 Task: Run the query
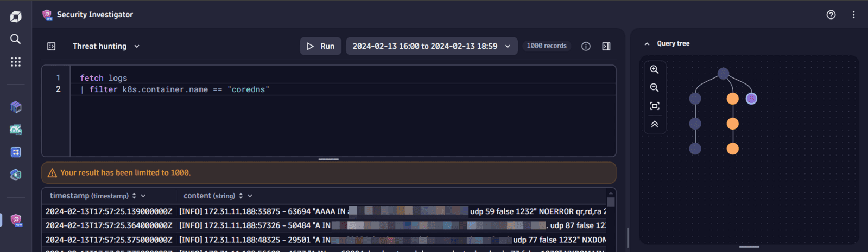(x=320, y=46)
